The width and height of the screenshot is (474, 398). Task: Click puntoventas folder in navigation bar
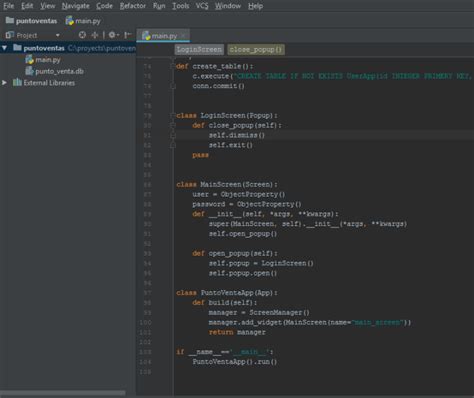pyautogui.click(x=32, y=21)
